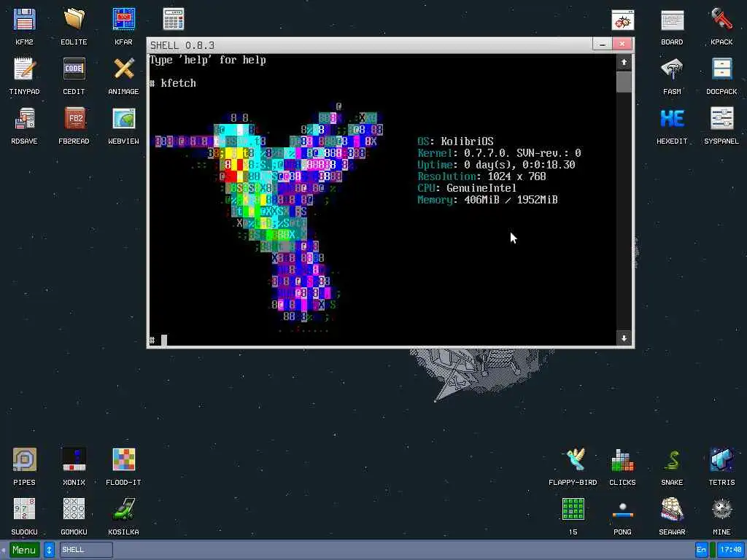Switch the En keyboard language indicator
Screen dimensions: 747x560
click(x=701, y=550)
